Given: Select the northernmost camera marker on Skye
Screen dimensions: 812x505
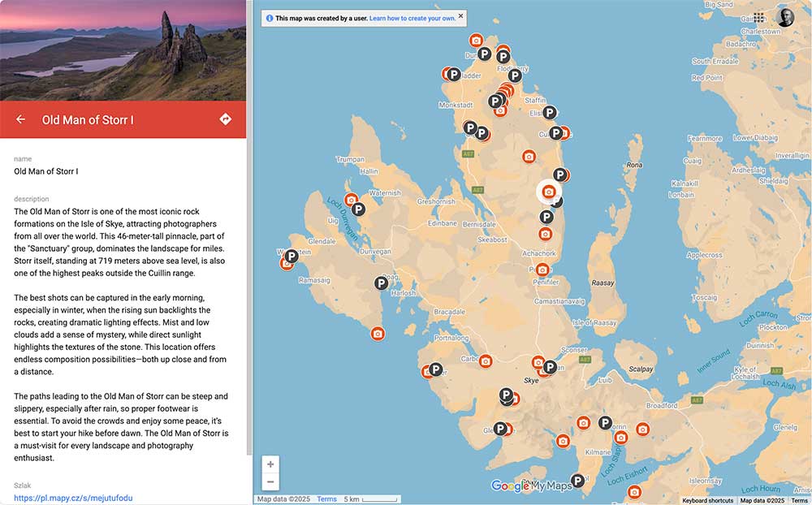Looking at the screenshot, I should pyautogui.click(x=476, y=41).
